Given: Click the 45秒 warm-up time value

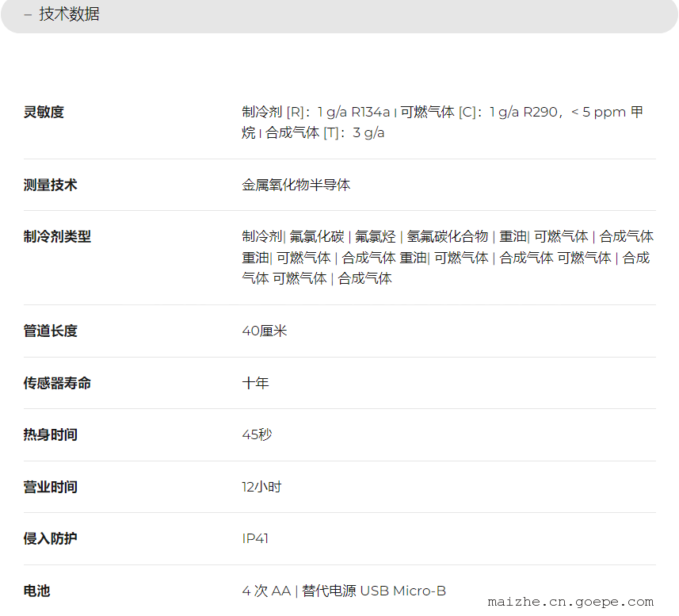Looking at the screenshot, I should [257, 435].
